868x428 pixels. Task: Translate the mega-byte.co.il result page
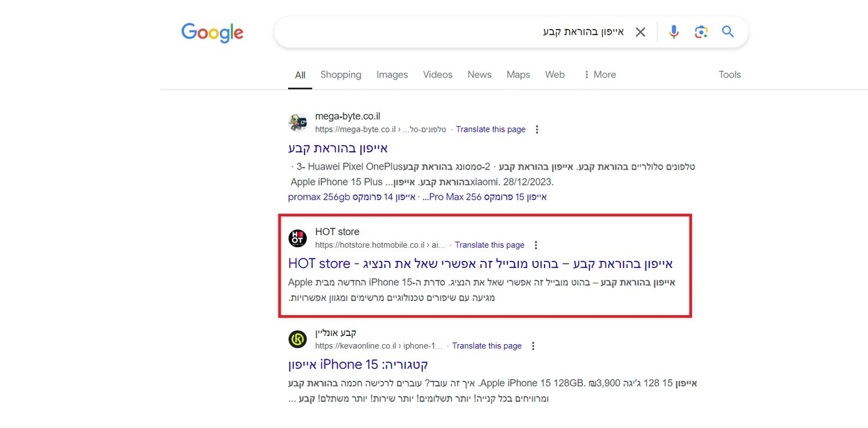click(x=490, y=130)
